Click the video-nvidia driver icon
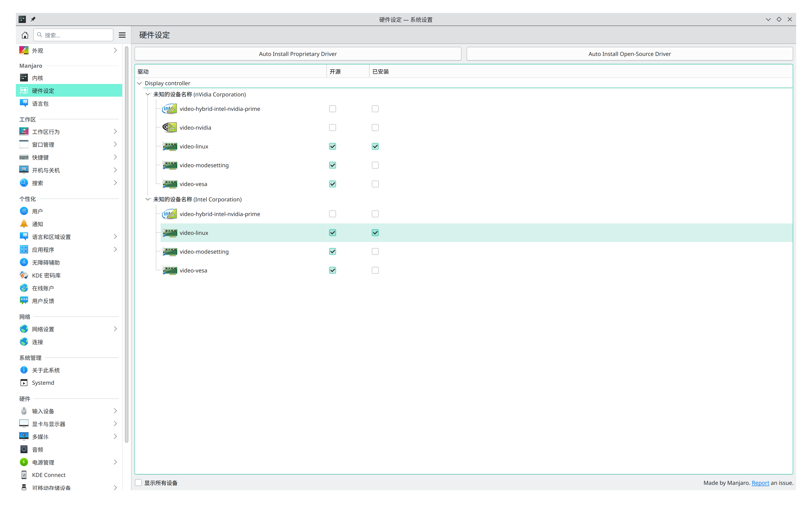The width and height of the screenshot is (812, 509). click(x=170, y=128)
